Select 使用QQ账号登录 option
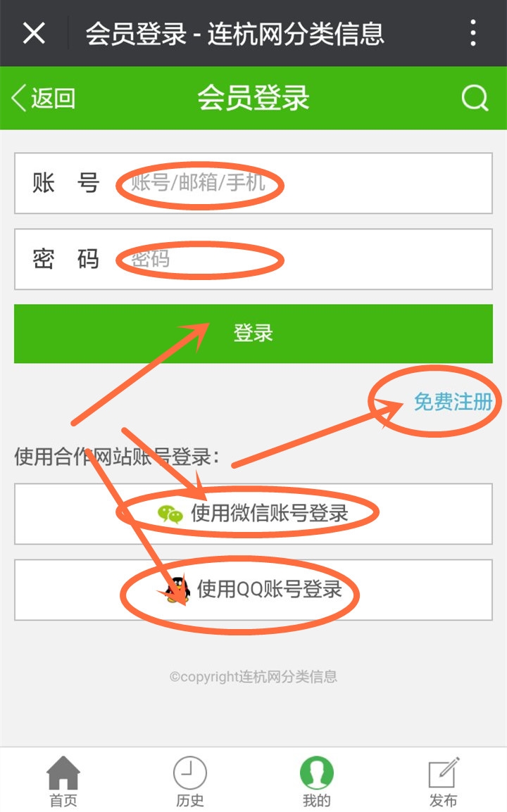The image size is (507, 812). 253,590
